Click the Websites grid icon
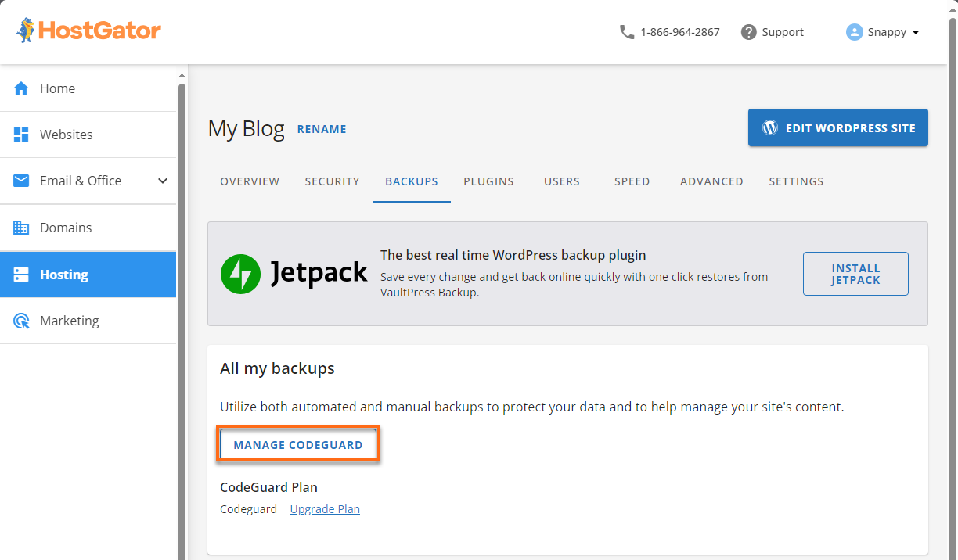Screen dimensions: 958x560 [x=21, y=135]
